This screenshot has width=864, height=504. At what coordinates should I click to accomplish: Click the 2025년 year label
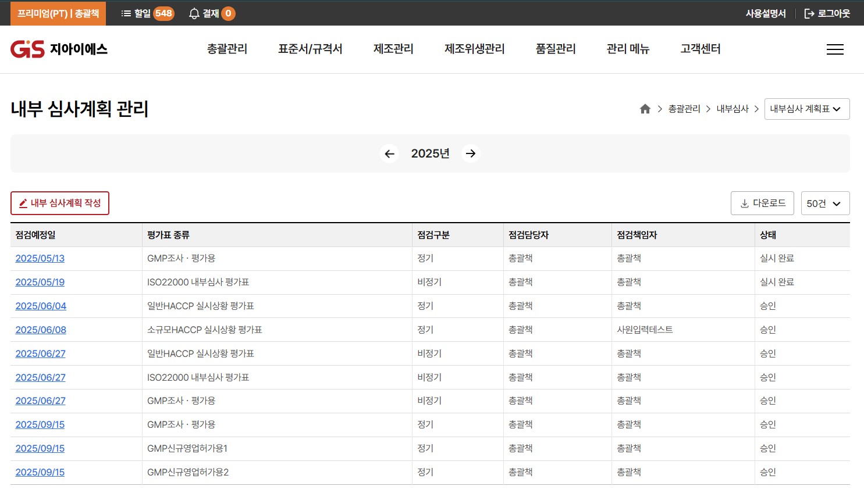pyautogui.click(x=430, y=153)
